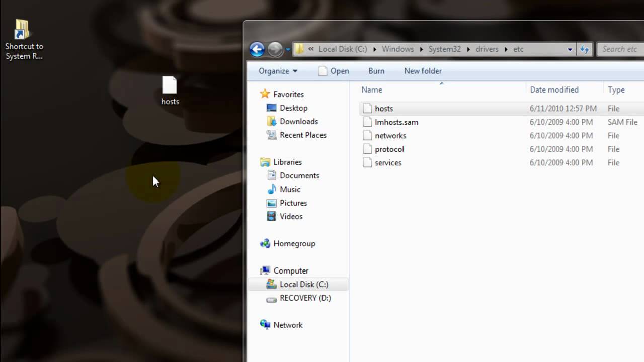The width and height of the screenshot is (644, 362).
Task: Click the greyed Forward navigation arrow
Action: 275,49
